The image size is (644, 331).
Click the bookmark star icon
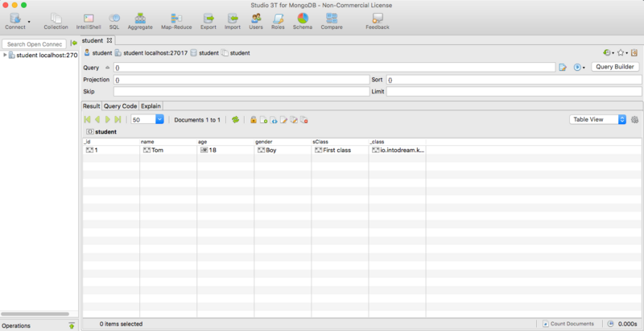tap(621, 52)
